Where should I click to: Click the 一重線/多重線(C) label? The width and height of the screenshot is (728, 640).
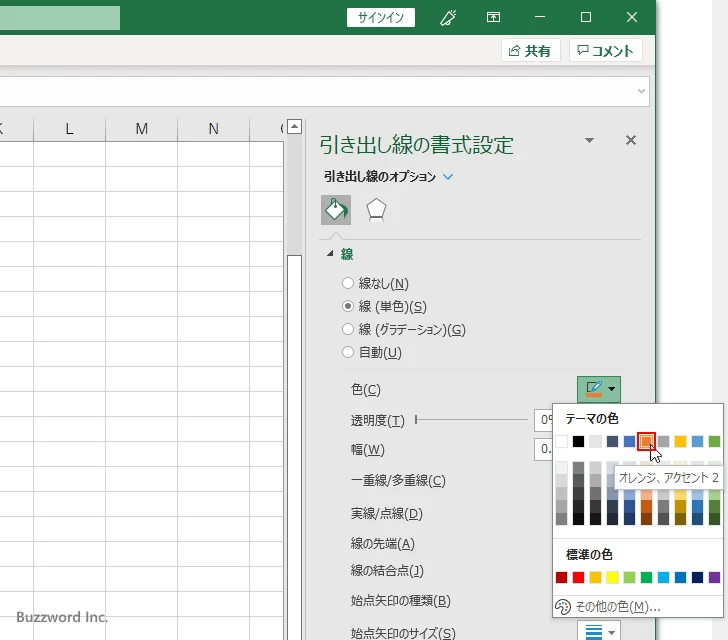(398, 480)
